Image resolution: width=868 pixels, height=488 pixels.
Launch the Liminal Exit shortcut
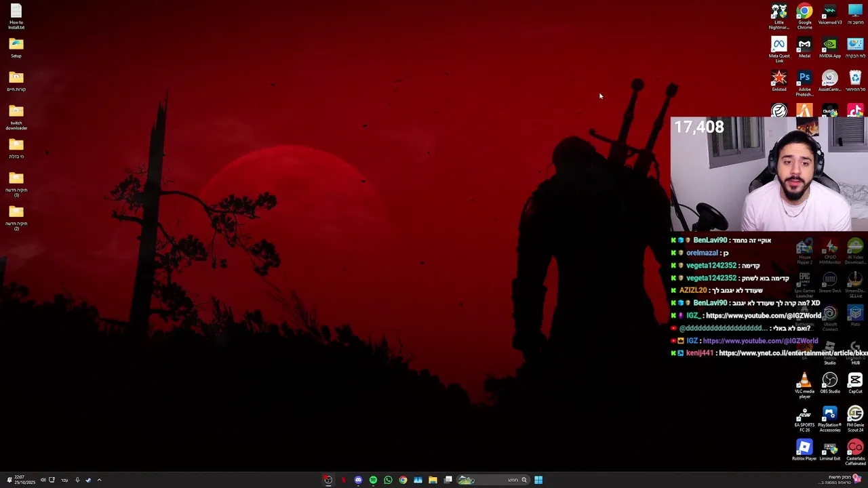(x=830, y=450)
